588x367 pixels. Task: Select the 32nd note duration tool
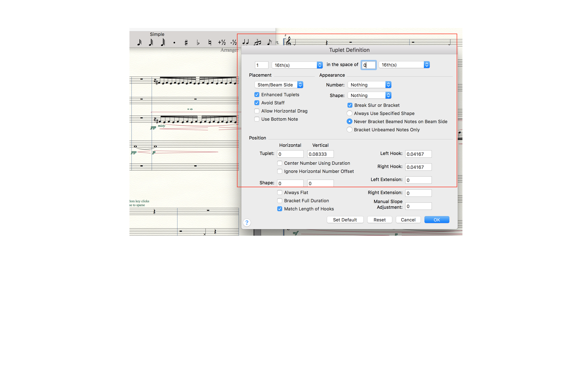[x=139, y=43]
